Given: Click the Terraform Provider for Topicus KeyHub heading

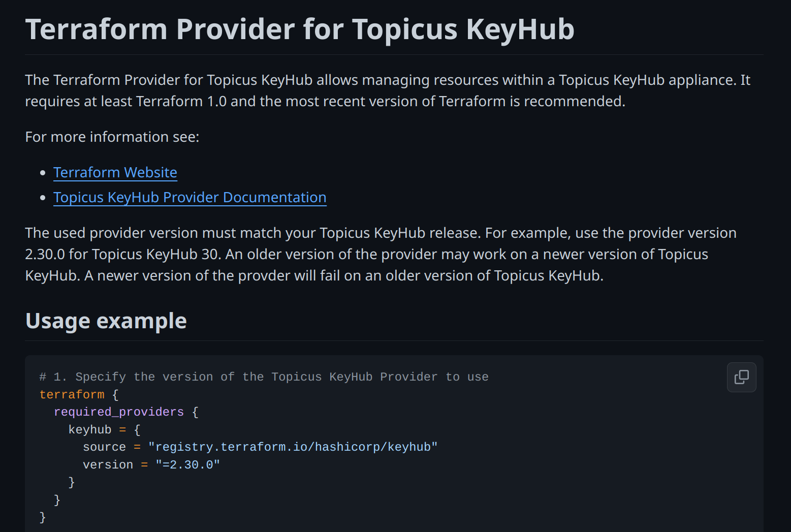Looking at the screenshot, I should [x=300, y=29].
